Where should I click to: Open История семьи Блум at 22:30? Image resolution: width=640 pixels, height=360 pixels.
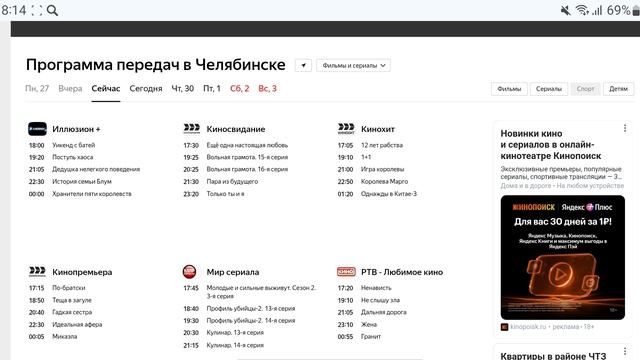(x=82, y=182)
